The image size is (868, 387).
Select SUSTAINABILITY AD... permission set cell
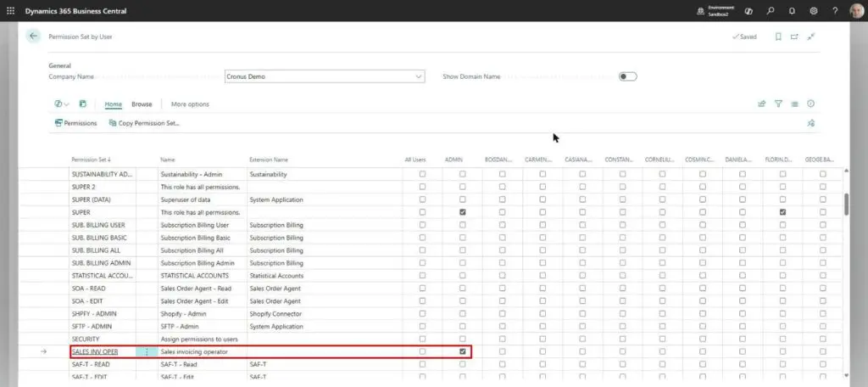point(103,174)
